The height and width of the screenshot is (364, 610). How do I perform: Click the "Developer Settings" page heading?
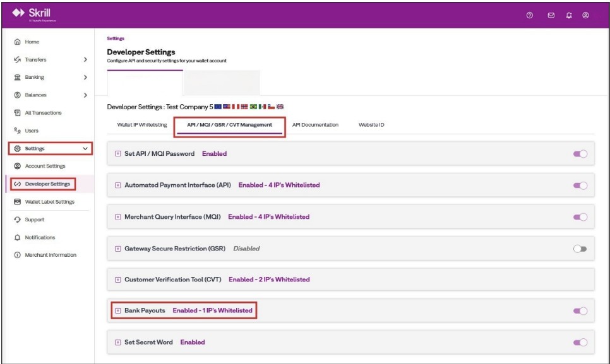[x=141, y=52]
